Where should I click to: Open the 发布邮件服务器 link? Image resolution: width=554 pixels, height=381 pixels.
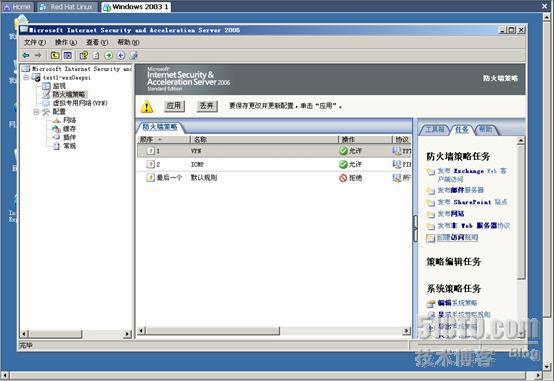pyautogui.click(x=460, y=190)
